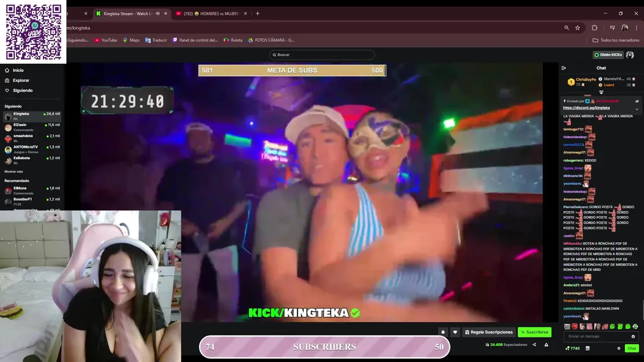The image size is (644, 362).
Task: Open FOTOS CÁMARA bookmark
Action: point(271,40)
